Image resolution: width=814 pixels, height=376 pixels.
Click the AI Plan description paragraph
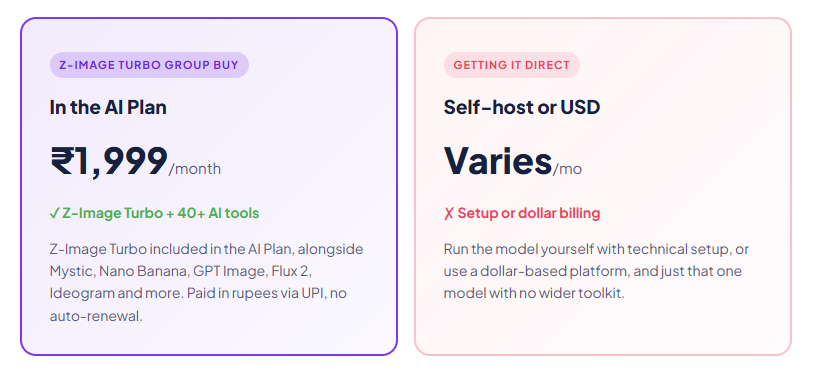click(x=207, y=282)
